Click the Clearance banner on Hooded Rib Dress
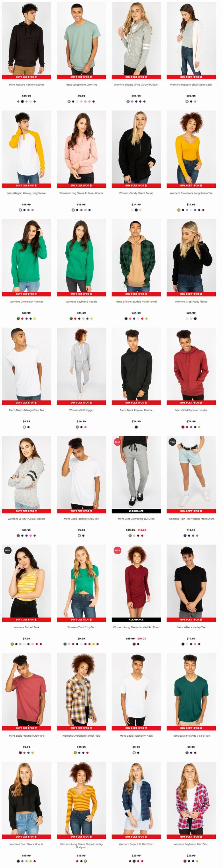This screenshot has width=223, height=868. pos(136,620)
